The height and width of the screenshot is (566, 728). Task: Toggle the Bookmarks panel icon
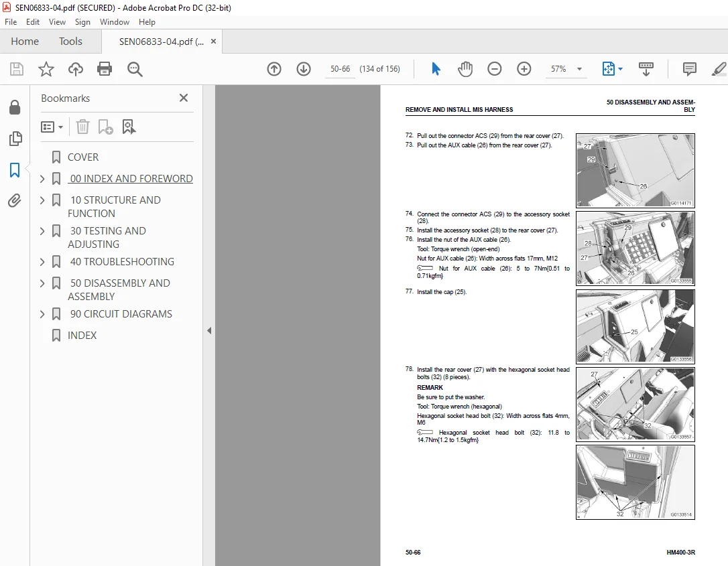click(15, 170)
